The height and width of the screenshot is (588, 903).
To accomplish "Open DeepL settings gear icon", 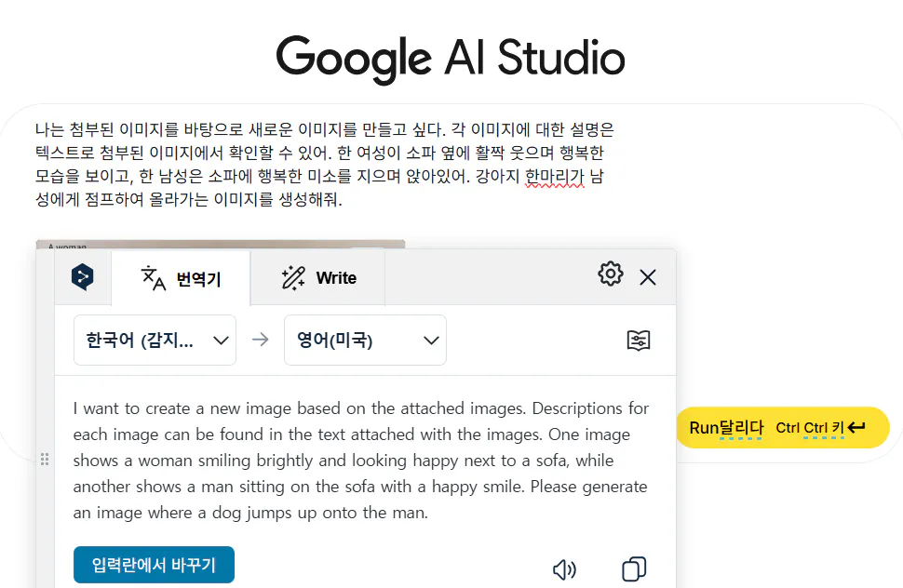I will click(610, 274).
